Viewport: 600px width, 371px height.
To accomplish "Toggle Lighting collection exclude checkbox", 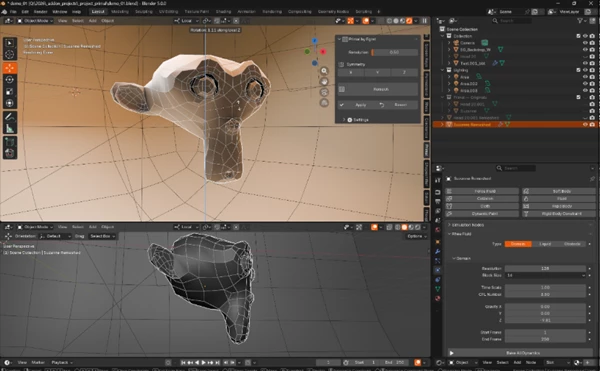I will tap(579, 70).
